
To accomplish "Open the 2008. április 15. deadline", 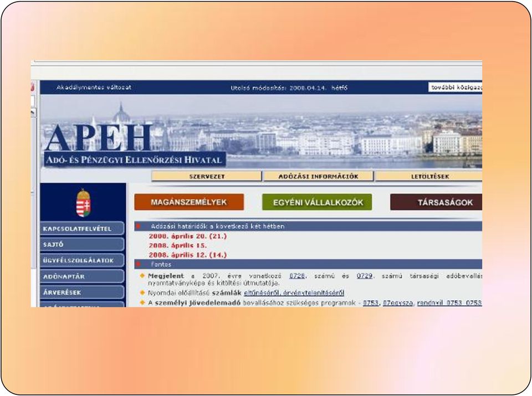I will 177,245.
